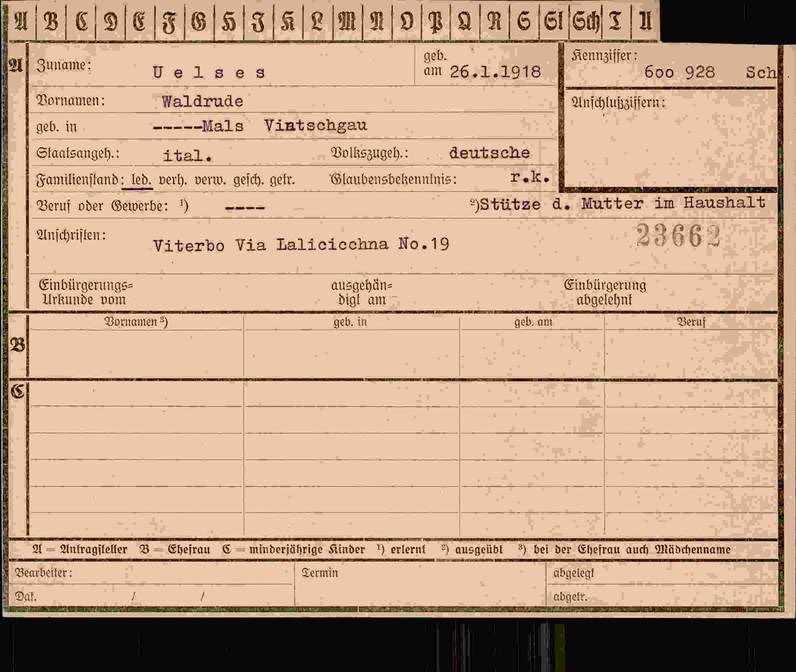Click the 'Volkszugeh.:' label
The height and width of the screenshot is (672, 796).
pyautogui.click(x=369, y=153)
